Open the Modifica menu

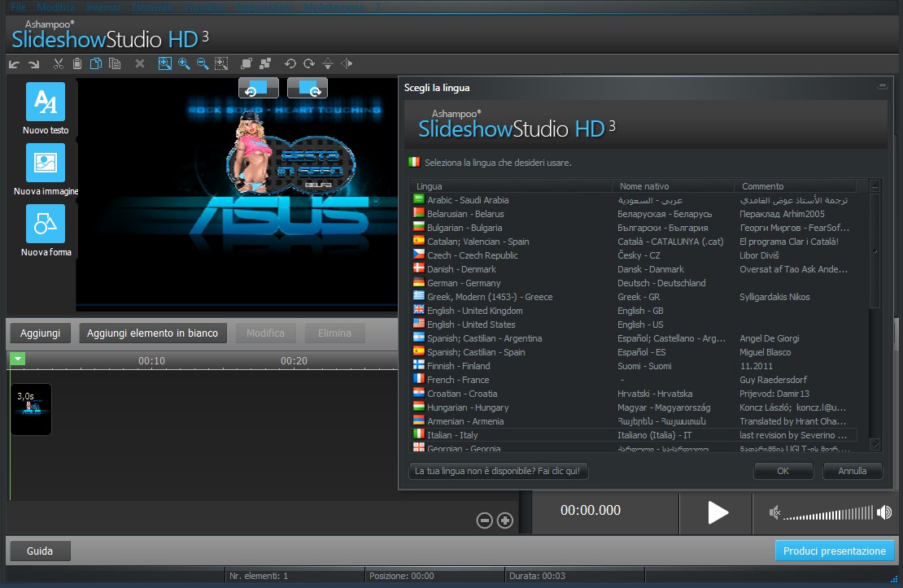[x=56, y=7]
